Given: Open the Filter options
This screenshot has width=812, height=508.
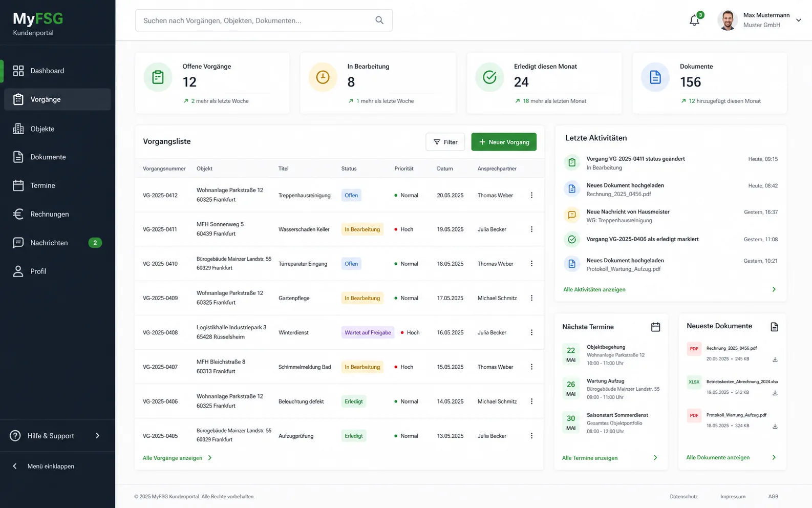Looking at the screenshot, I should (445, 142).
